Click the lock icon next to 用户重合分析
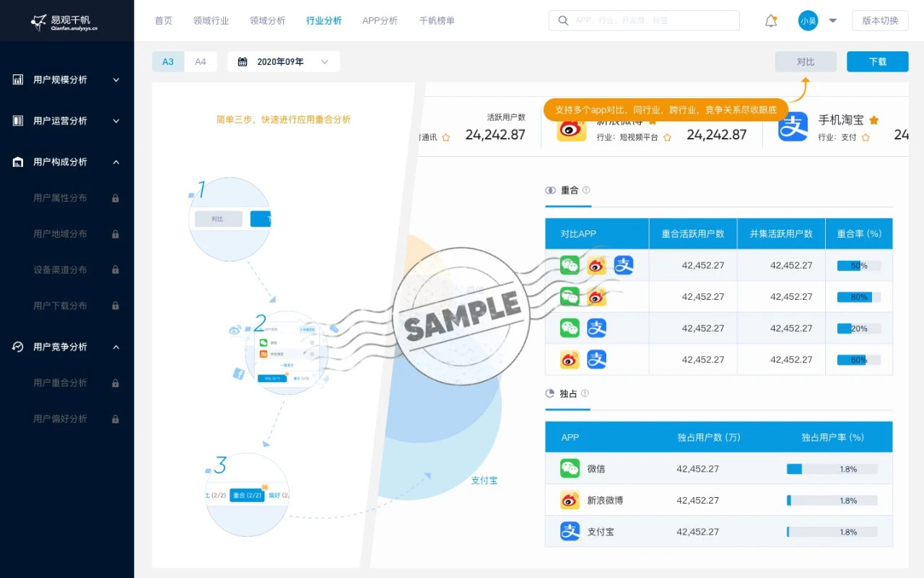This screenshot has width=924, height=578. pos(115,383)
